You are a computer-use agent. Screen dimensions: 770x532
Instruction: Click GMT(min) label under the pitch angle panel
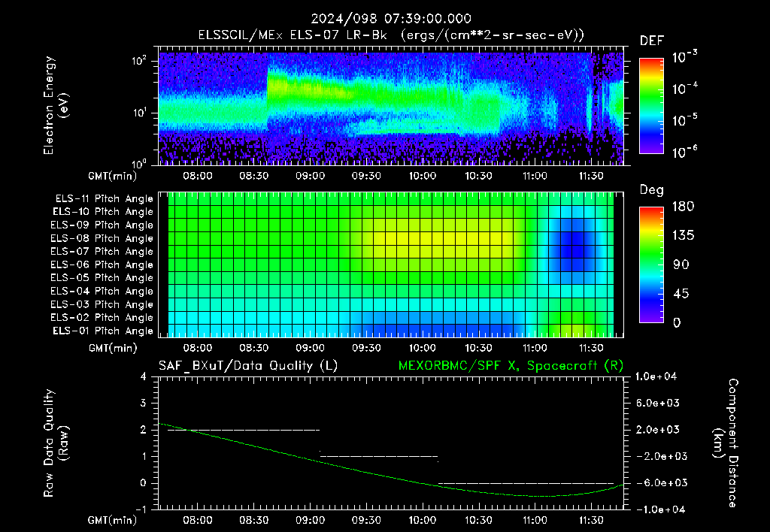point(113,348)
